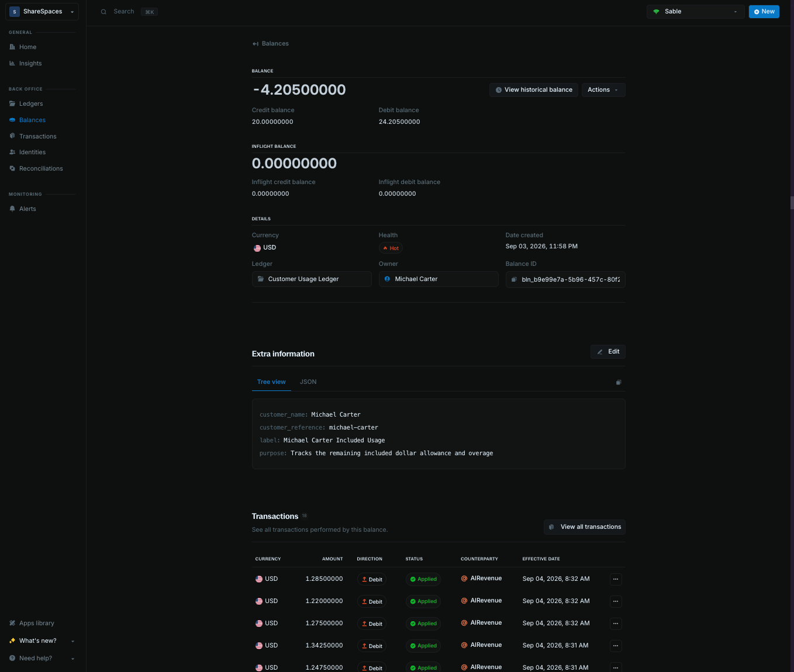Open Insights chart icon in sidebar
Image resolution: width=794 pixels, height=672 pixels.
[12, 63]
